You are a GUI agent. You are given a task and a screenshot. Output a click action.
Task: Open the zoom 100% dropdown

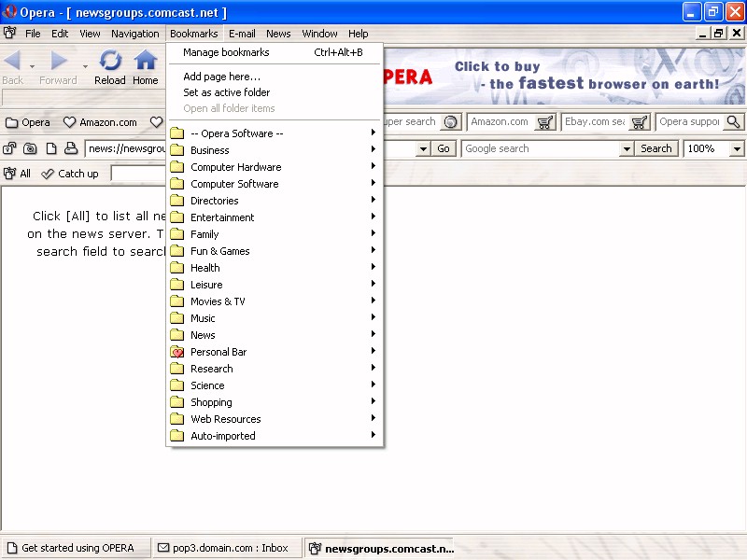(x=737, y=149)
